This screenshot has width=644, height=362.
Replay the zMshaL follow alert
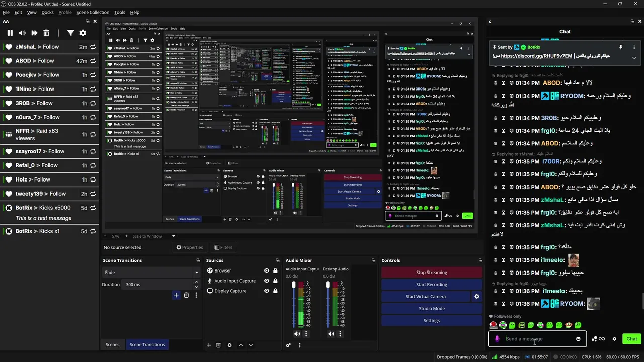coord(93,47)
